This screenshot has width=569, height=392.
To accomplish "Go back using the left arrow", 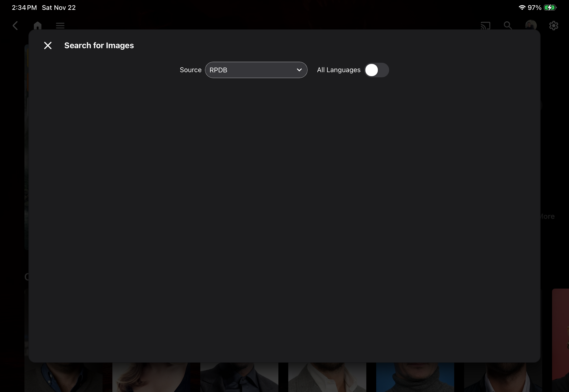I will point(15,26).
